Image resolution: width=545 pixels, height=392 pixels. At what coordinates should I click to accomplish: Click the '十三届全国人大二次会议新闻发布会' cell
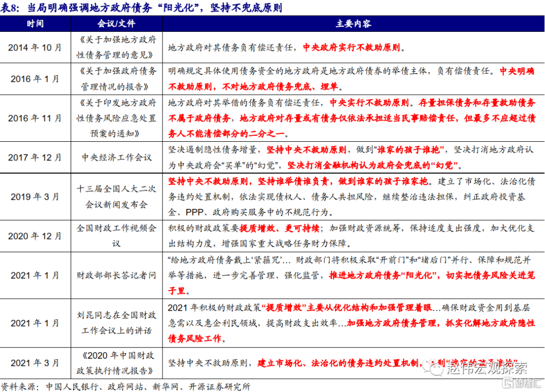point(117,197)
